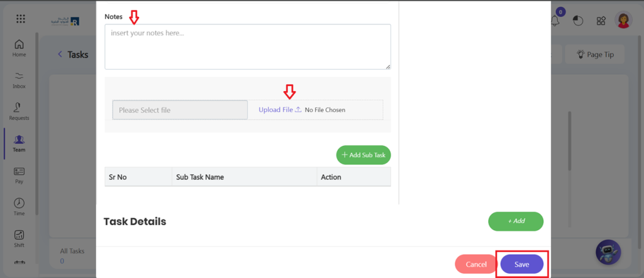Viewport: 644px width, 278px height.
Task: Select the Team tab in the sidebar
Action: coord(19,143)
